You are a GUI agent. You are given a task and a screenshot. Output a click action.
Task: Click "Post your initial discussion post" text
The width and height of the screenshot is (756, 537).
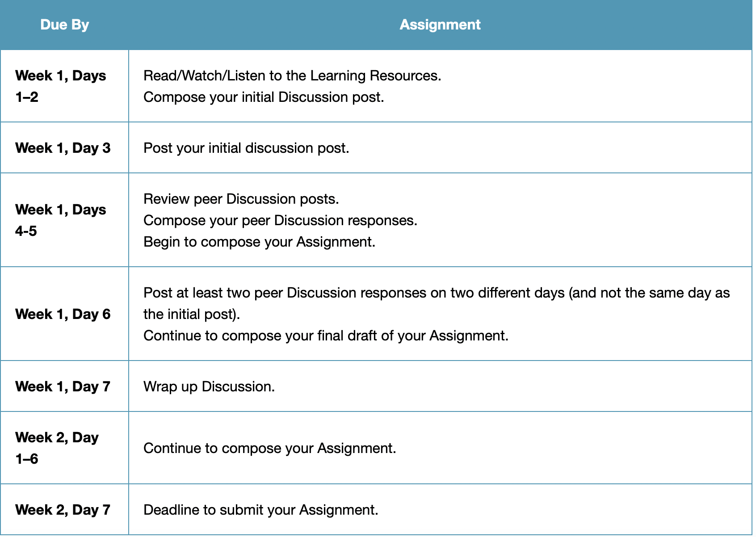tap(246, 148)
